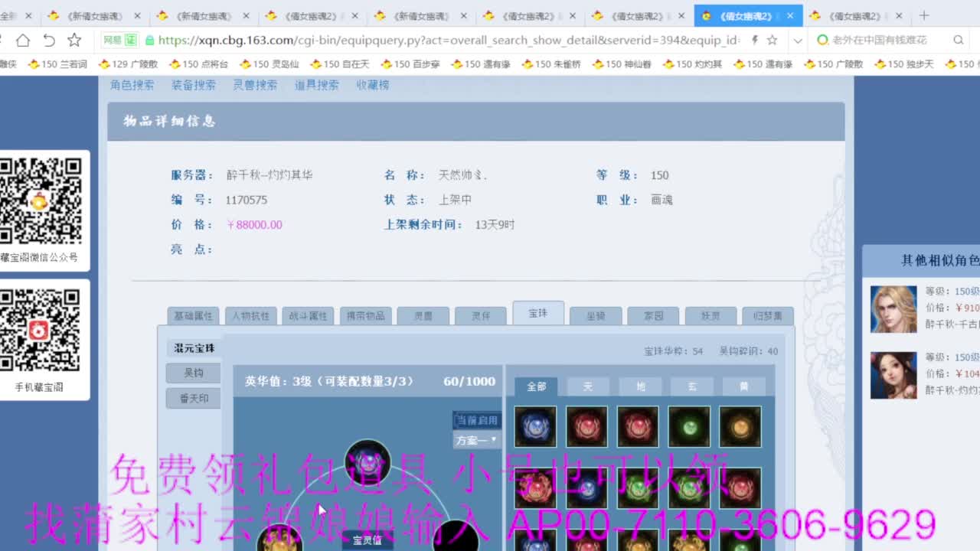Viewport: 980px width, 551px height.
Task: Select 混元宝珠 in the side list
Action: (194, 348)
